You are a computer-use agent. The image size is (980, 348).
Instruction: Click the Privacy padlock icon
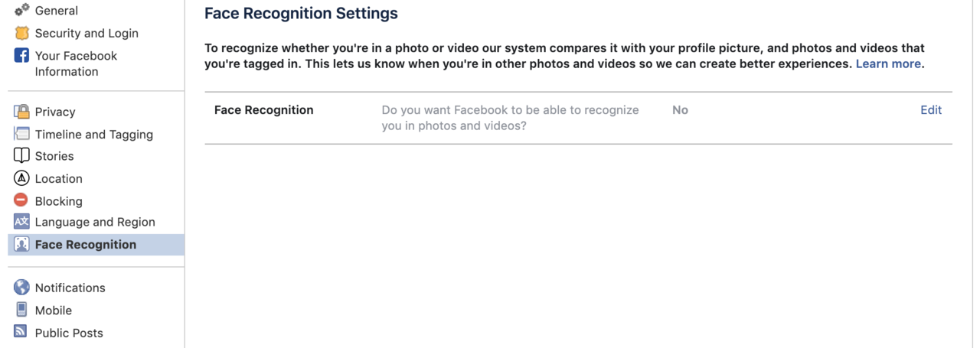(21, 112)
